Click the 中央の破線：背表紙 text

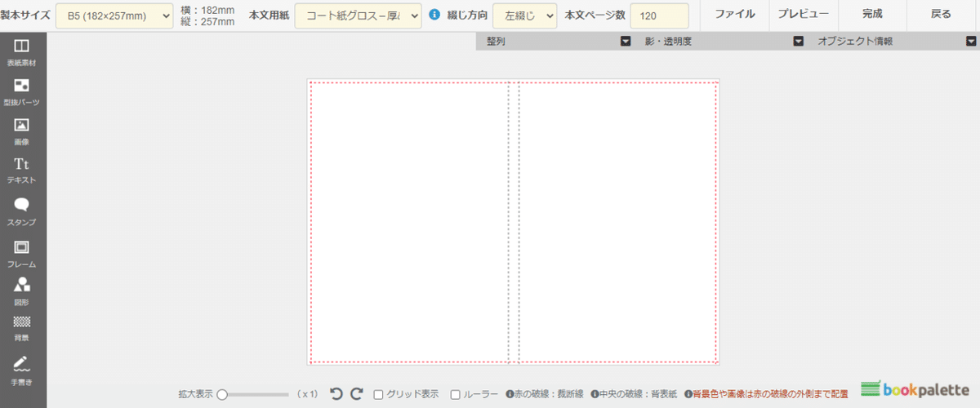[638, 394]
